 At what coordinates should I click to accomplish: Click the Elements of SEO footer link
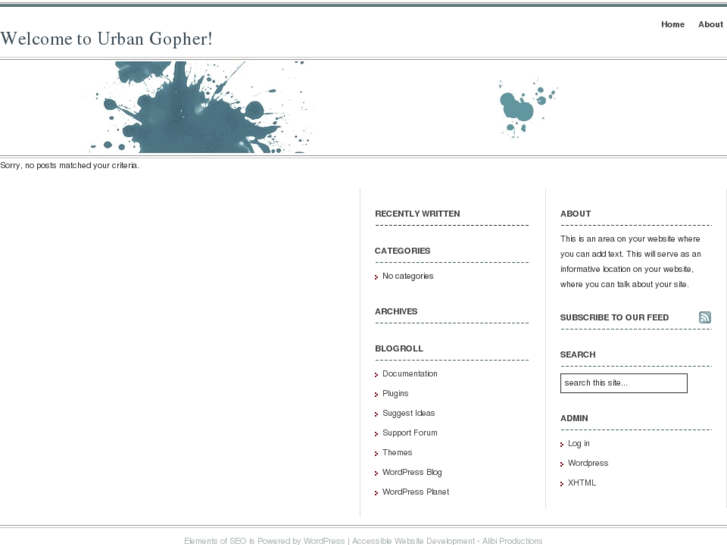click(x=215, y=541)
